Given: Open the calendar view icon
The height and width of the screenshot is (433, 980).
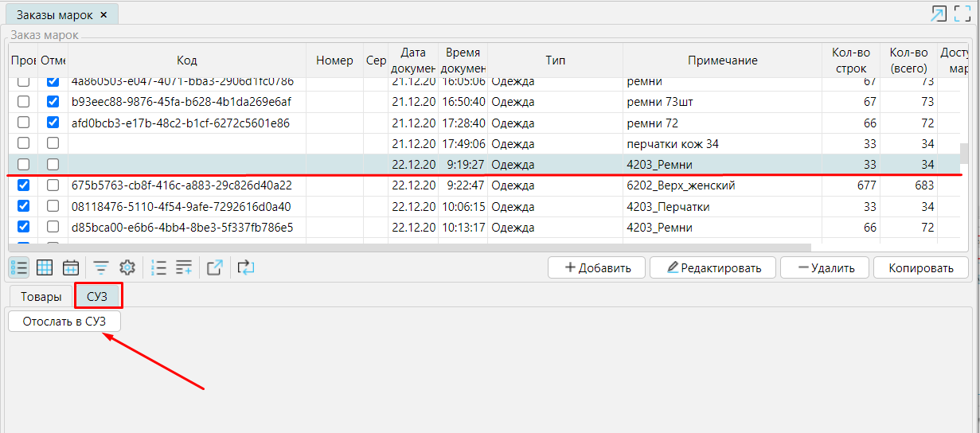Looking at the screenshot, I should pos(70,267).
